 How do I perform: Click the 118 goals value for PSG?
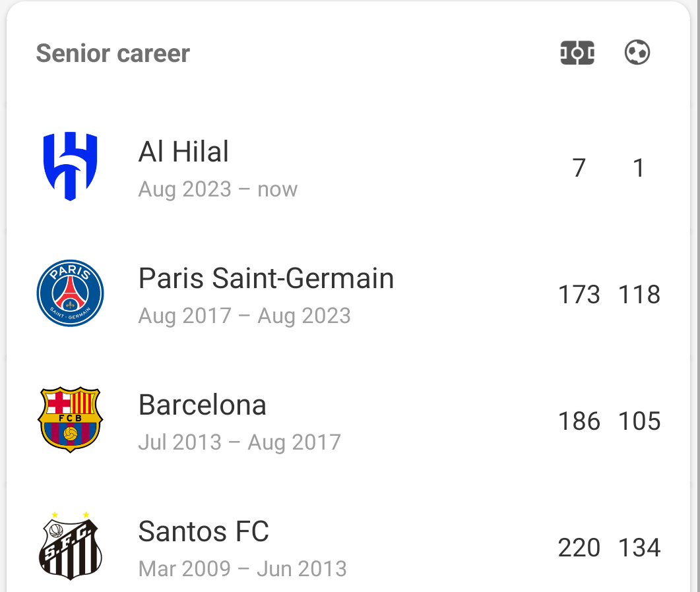[x=639, y=295]
